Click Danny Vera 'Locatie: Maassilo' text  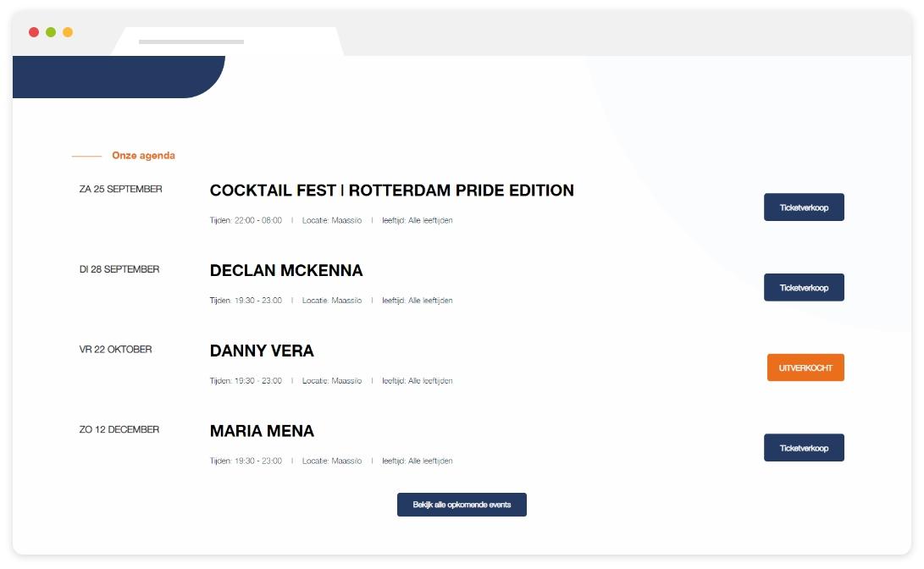331,381
